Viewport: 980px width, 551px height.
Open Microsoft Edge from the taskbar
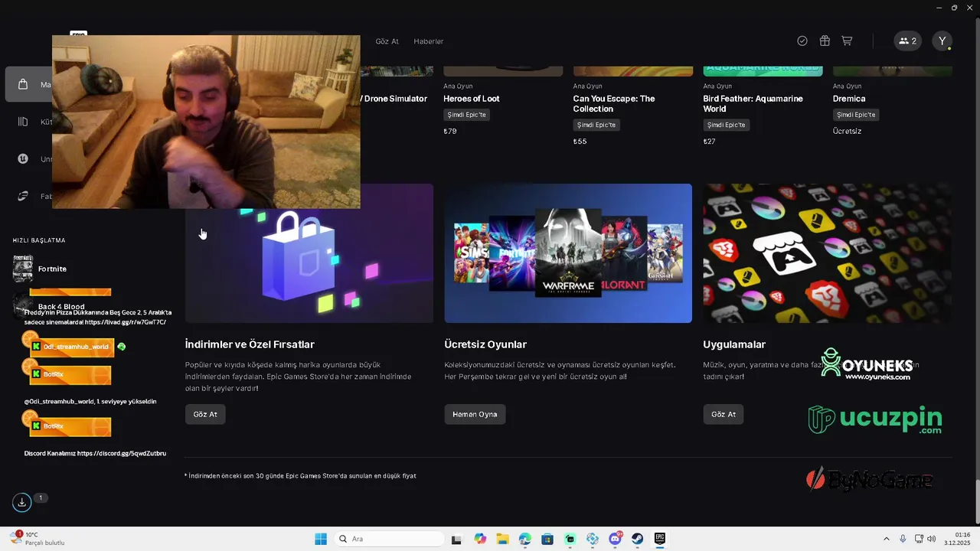(x=524, y=539)
